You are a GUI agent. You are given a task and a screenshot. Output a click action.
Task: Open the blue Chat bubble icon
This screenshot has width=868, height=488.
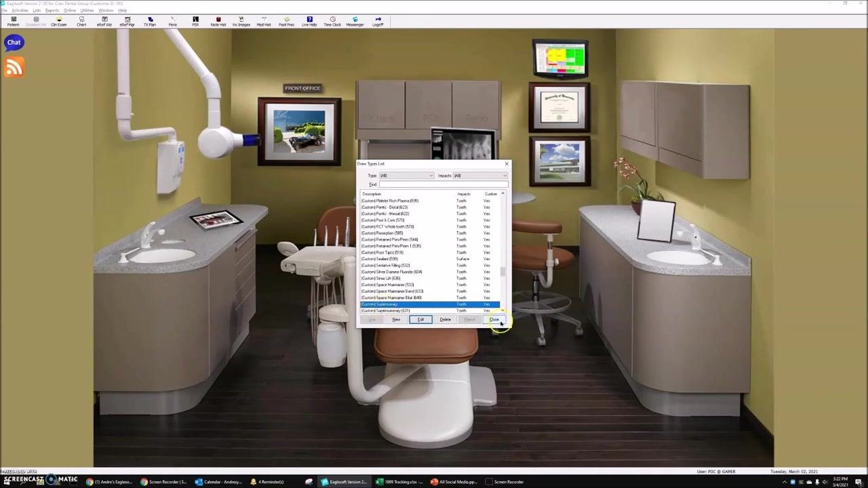tap(14, 43)
